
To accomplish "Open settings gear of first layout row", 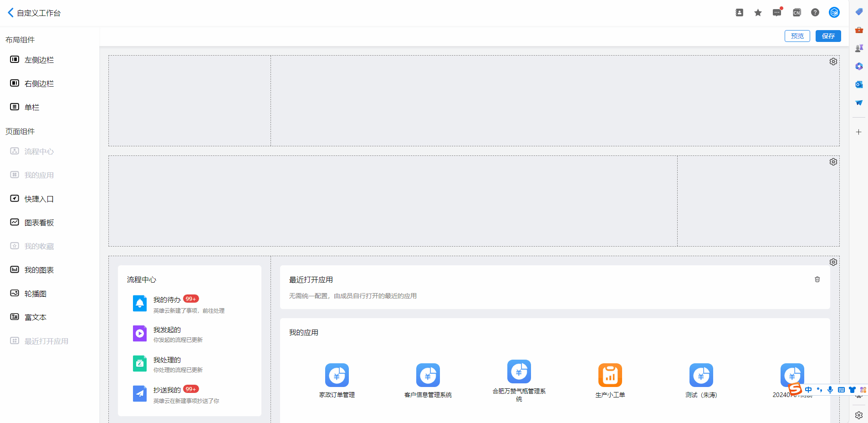I will pos(833,62).
